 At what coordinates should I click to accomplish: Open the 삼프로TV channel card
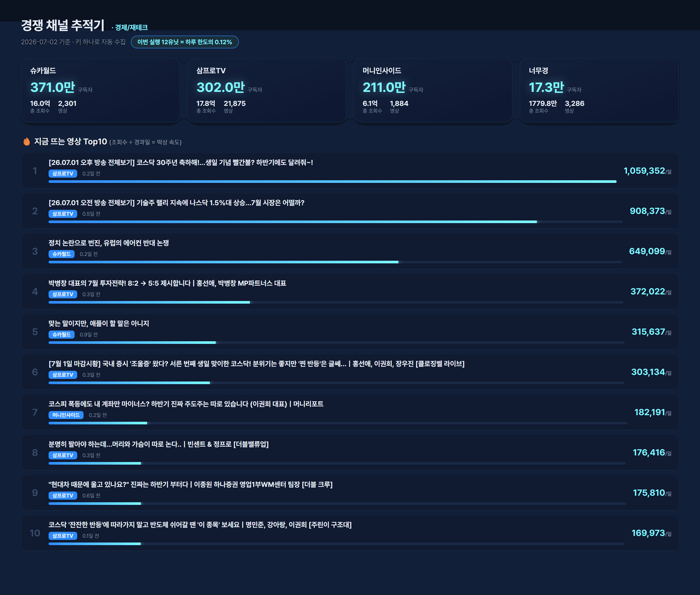[x=267, y=90]
